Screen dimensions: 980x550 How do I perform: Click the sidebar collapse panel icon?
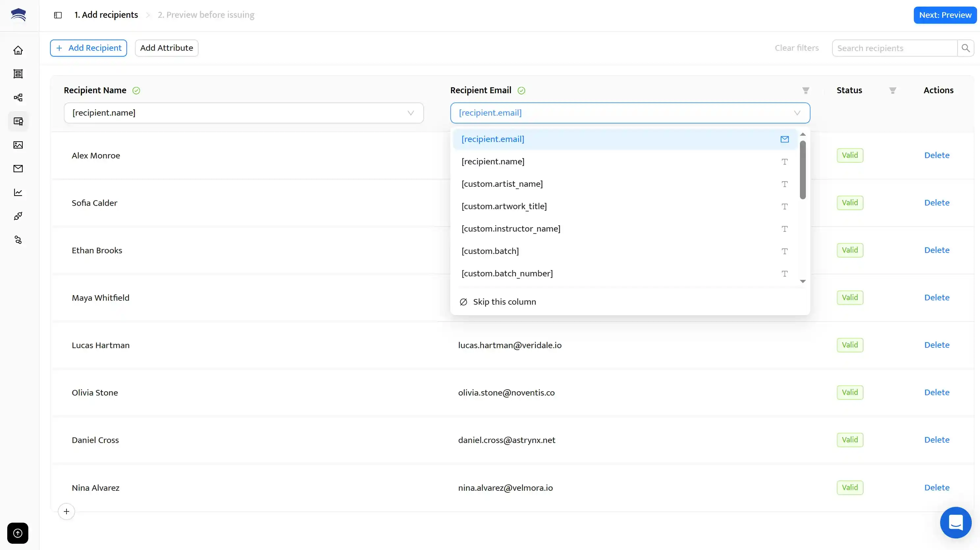[58, 15]
